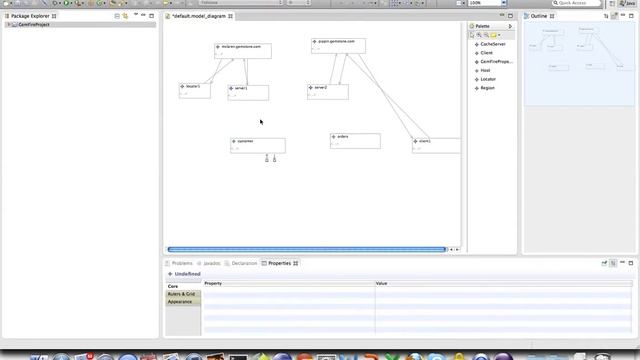The height and width of the screenshot is (360, 640).
Task: Open the Run button dropdown arrow
Action: (71, 3)
